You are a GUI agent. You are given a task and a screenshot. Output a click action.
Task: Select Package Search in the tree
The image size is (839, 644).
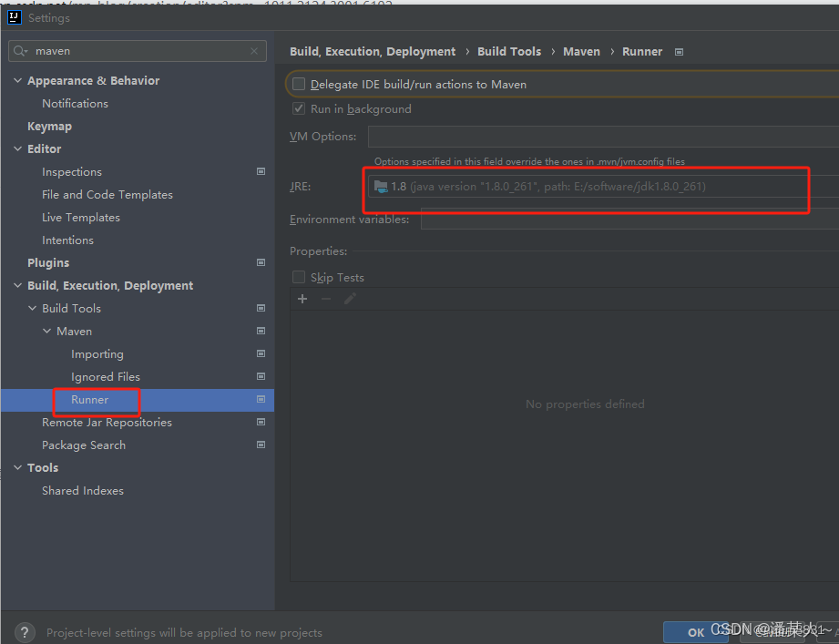point(84,445)
